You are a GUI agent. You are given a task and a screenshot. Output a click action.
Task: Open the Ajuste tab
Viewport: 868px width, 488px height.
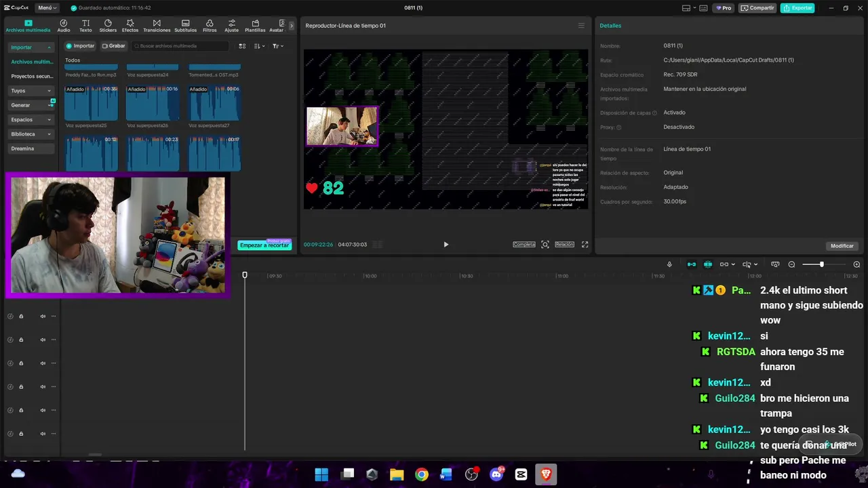point(232,26)
